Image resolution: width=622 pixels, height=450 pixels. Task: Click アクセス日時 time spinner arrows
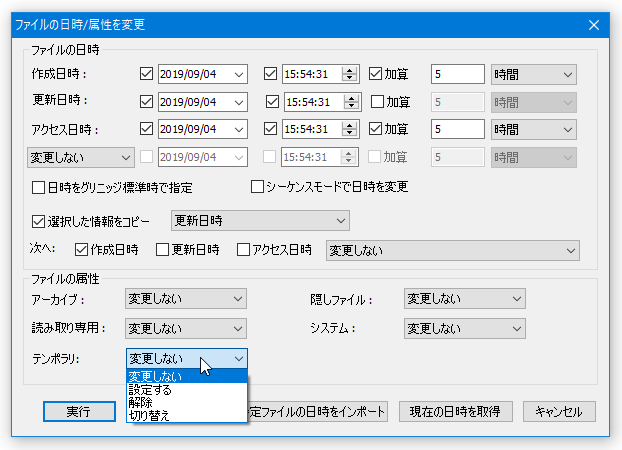click(x=349, y=129)
